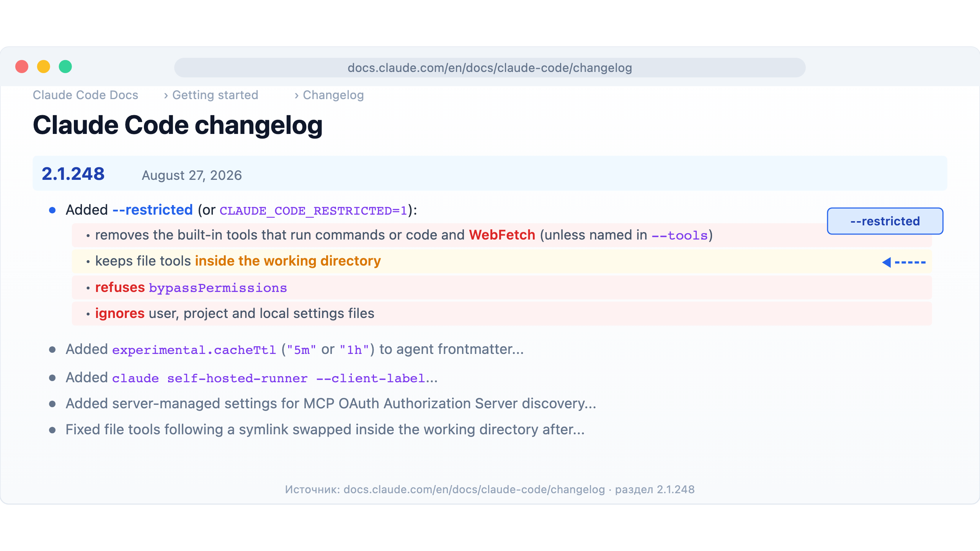Click the date August 27, 2026

pos(192,175)
